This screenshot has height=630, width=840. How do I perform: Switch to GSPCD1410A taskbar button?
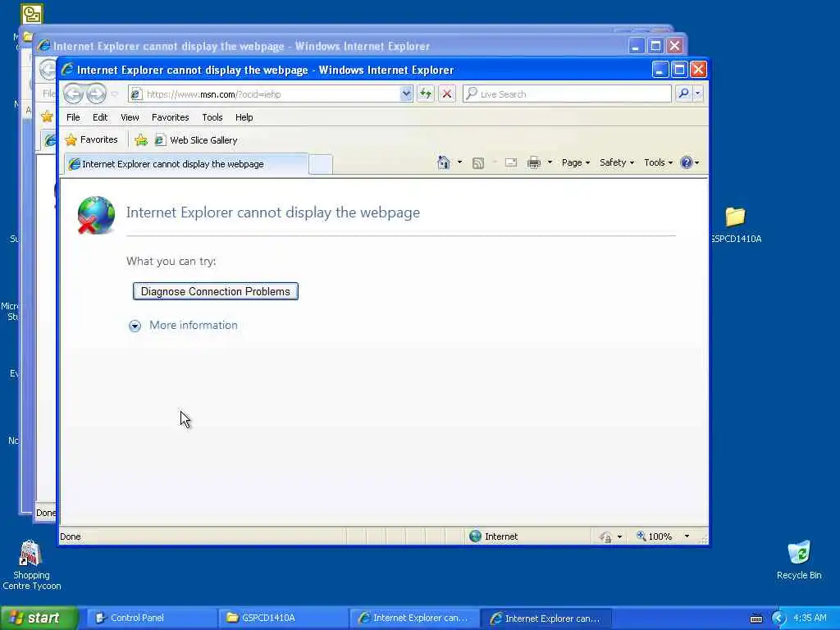[x=283, y=619]
